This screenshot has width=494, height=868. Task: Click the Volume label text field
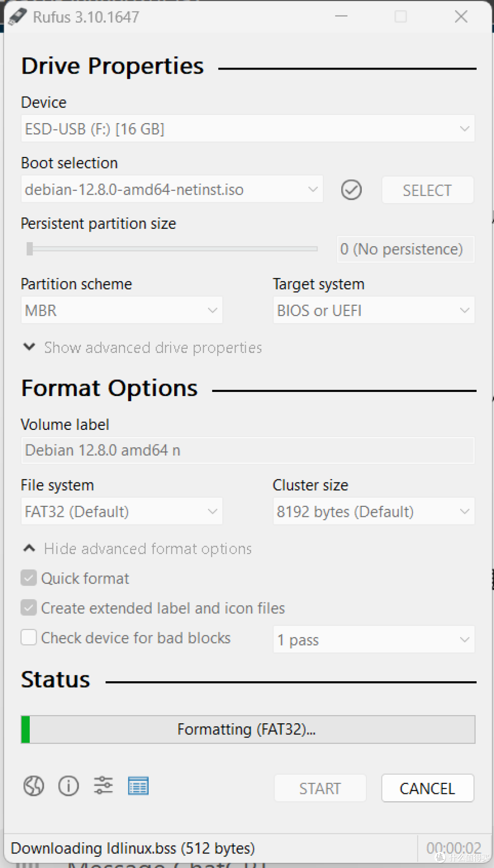(247, 450)
